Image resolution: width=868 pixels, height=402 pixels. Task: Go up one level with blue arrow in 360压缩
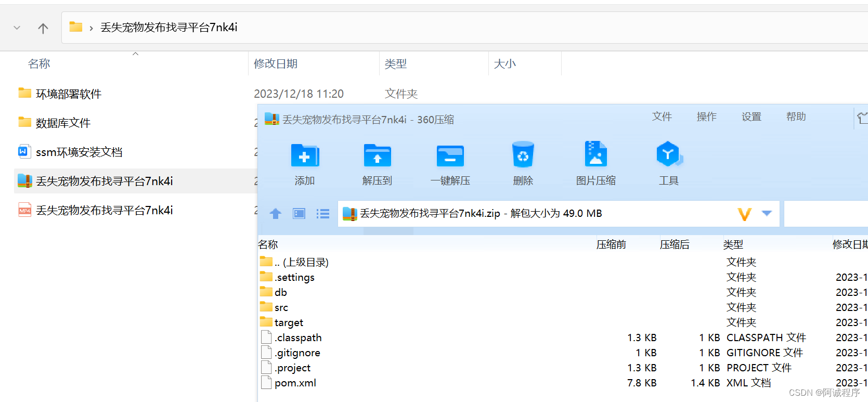tap(276, 214)
